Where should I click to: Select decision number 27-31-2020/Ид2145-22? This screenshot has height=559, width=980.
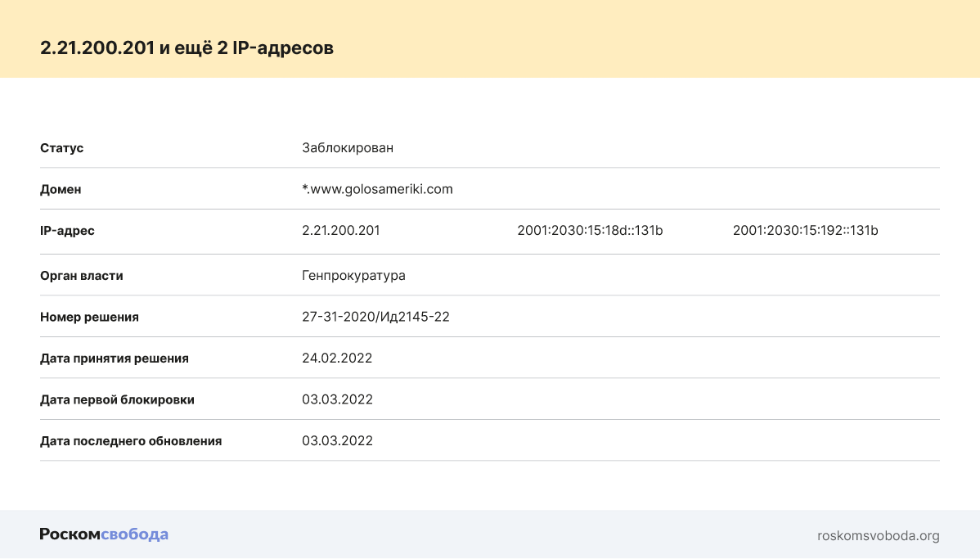tap(375, 317)
